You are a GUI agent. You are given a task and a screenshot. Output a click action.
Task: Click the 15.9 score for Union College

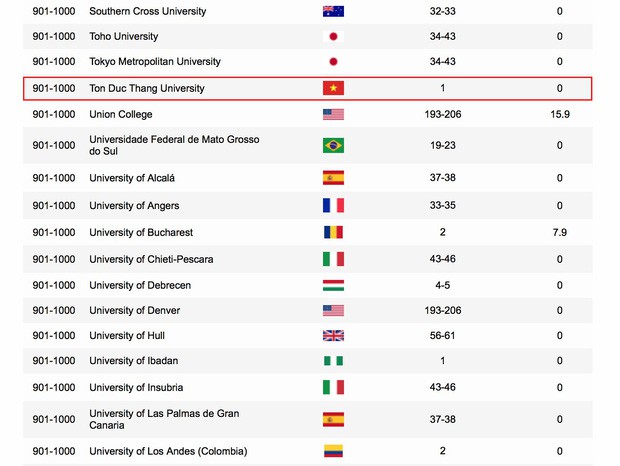click(560, 114)
